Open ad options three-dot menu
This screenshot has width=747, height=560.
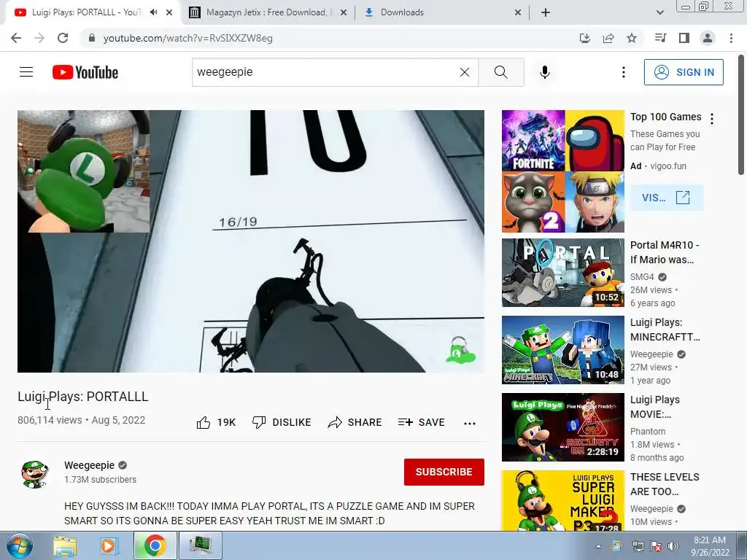point(712,119)
